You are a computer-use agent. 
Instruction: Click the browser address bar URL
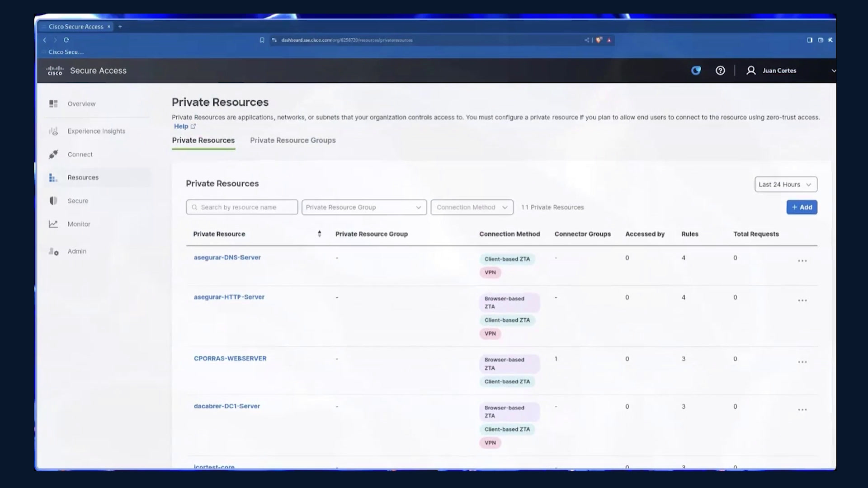click(x=347, y=40)
